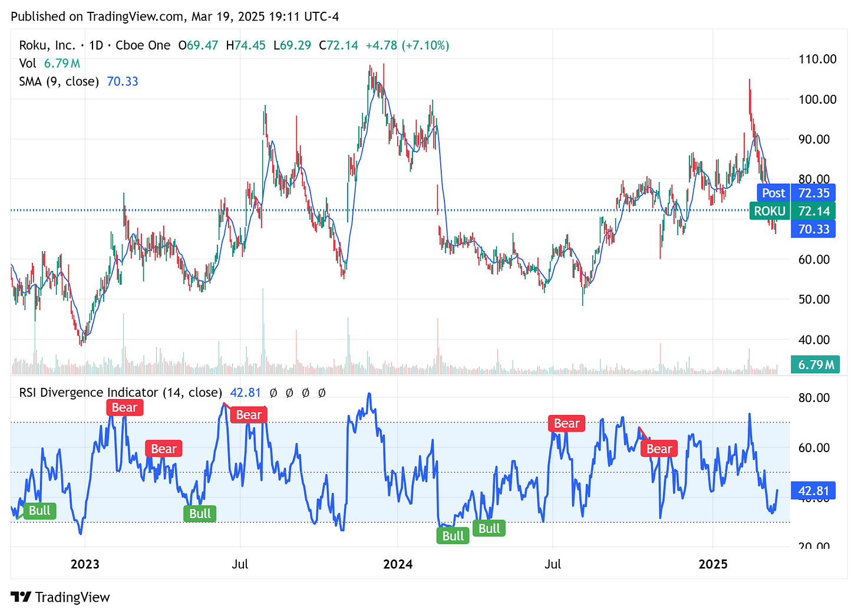Select the first Bear divergence marker above 2023
Image resolution: width=858 pixels, height=616 pixels.
pyautogui.click(x=124, y=407)
